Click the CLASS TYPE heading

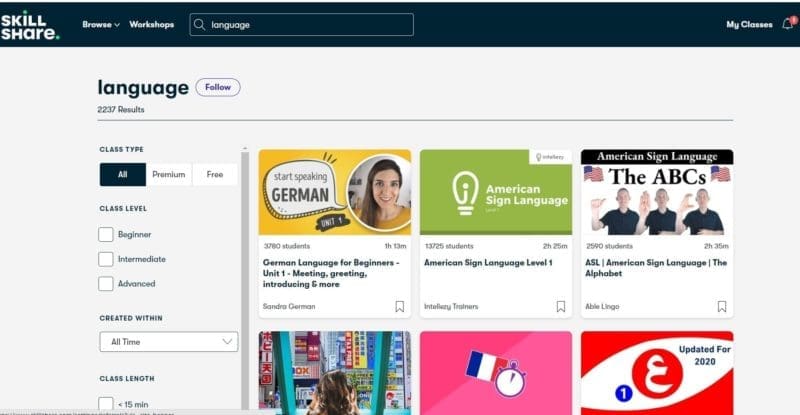[121, 149]
